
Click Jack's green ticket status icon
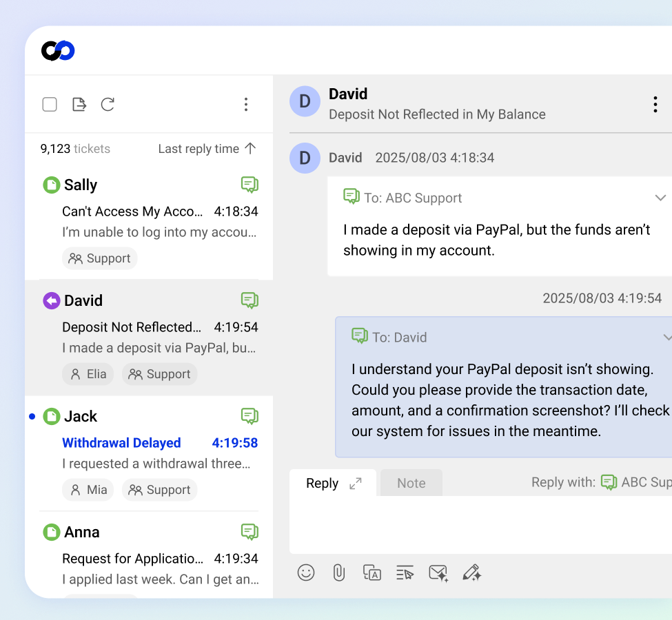tap(52, 417)
